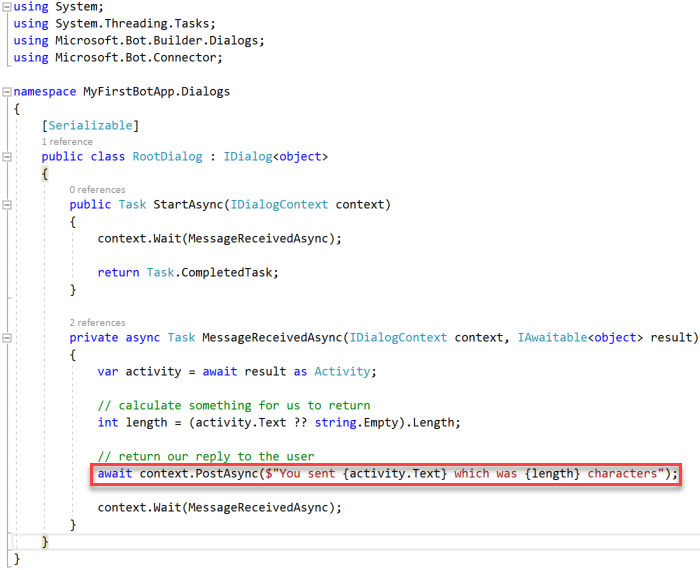
Task: Click 'using Microsoft.Bot.Builder.Dialogs' line
Action: tap(139, 41)
